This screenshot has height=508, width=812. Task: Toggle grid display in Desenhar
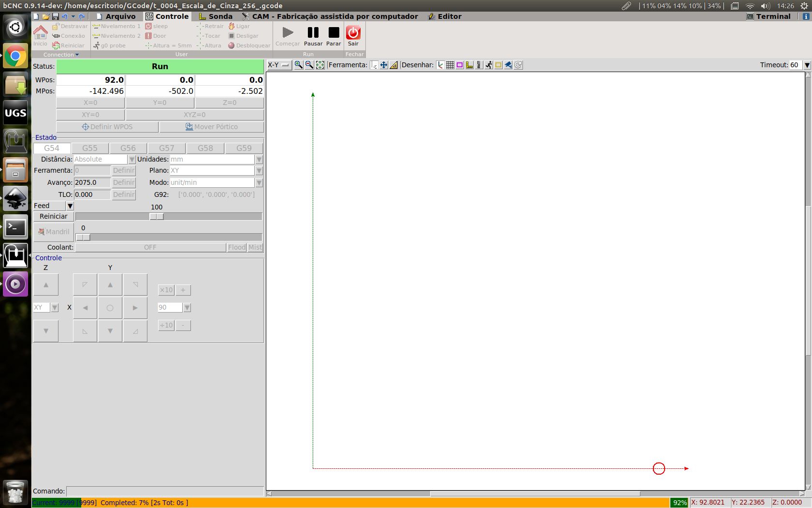pyautogui.click(x=450, y=65)
